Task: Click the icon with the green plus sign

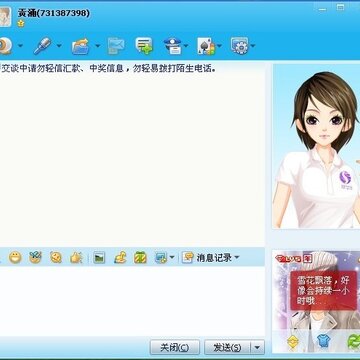Action: [x=144, y=46]
